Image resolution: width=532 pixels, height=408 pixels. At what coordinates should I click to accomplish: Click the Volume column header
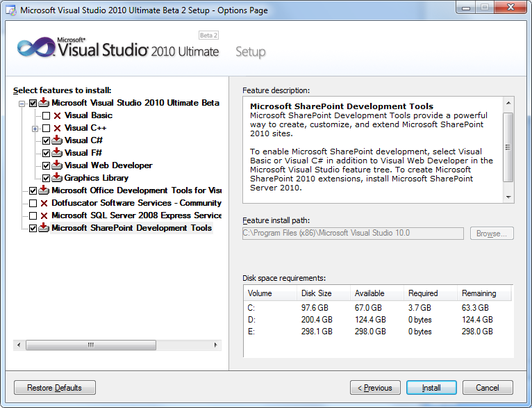pyautogui.click(x=270, y=293)
